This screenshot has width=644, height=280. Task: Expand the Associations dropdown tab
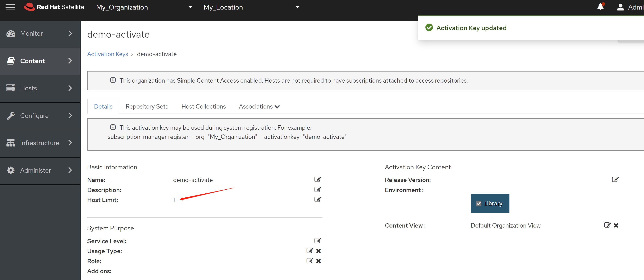tap(259, 107)
